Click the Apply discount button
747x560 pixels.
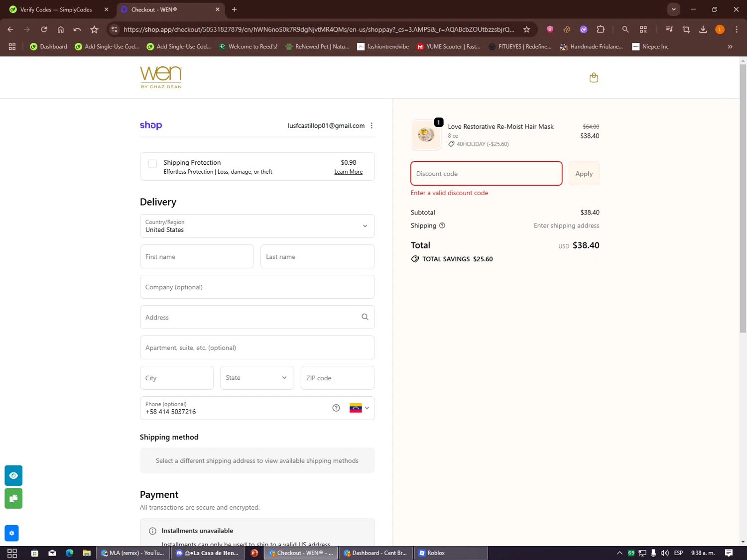click(584, 174)
